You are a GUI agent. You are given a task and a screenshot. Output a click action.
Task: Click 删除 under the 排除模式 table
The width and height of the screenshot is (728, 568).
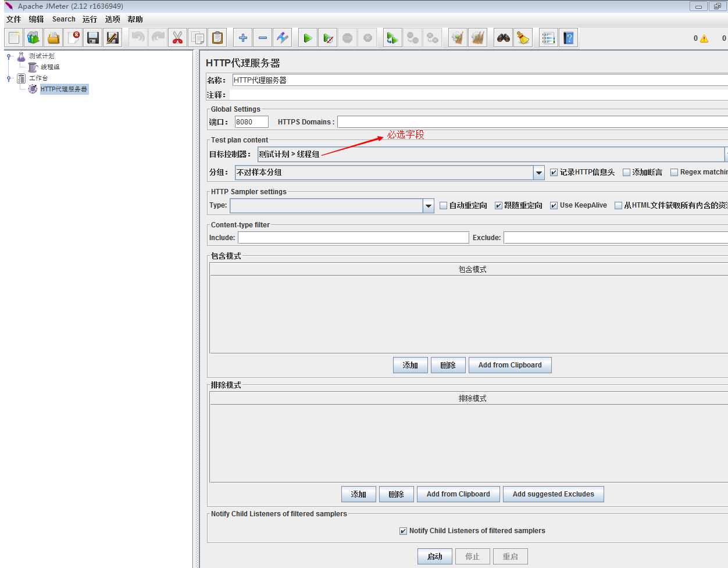pos(396,494)
